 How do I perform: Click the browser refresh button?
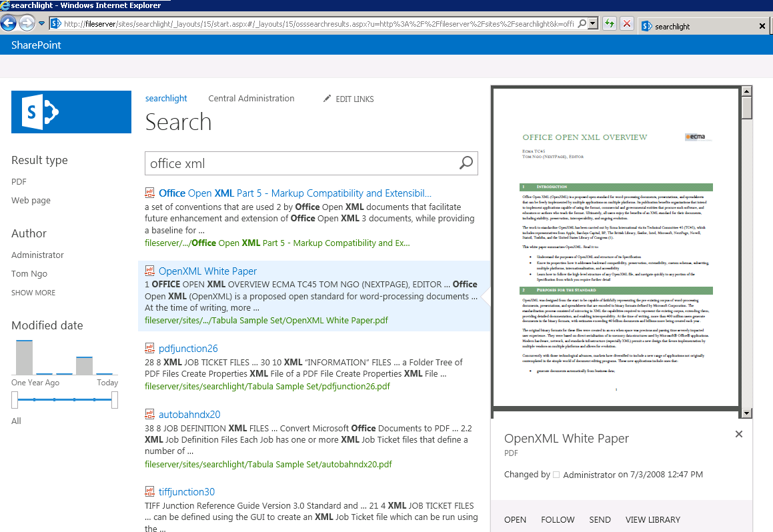click(x=609, y=24)
